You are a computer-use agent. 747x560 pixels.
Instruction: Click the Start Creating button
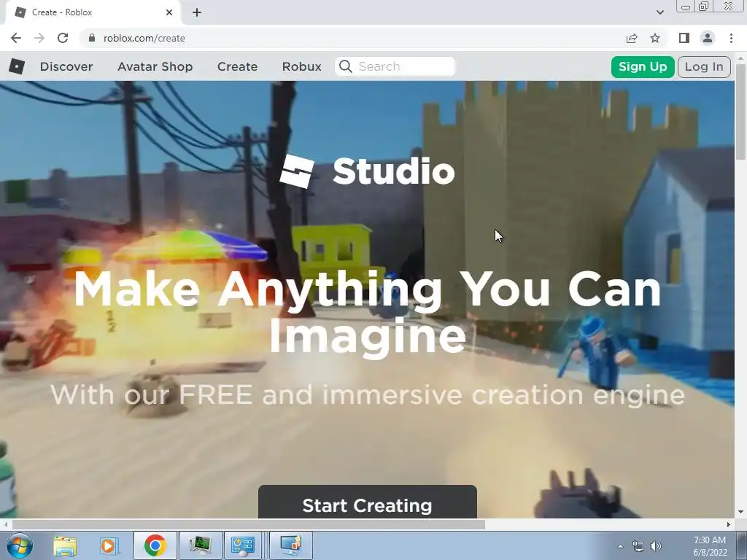pyautogui.click(x=368, y=502)
